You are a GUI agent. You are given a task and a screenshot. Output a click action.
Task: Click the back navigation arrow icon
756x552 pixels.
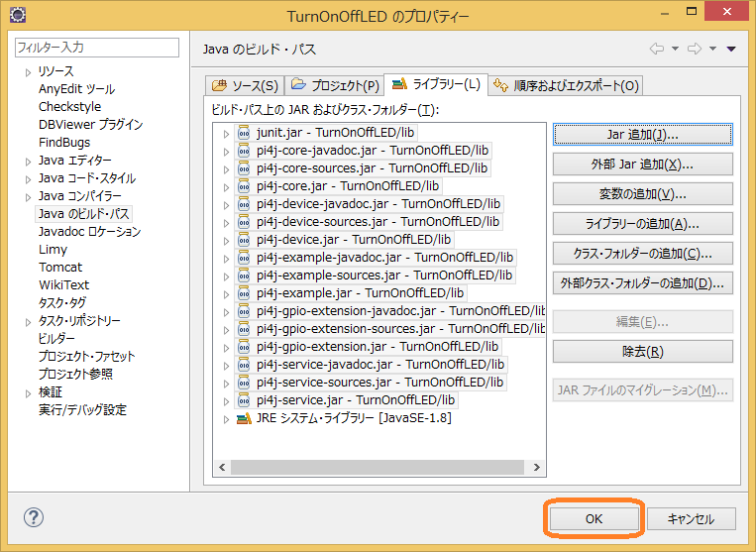(x=656, y=49)
